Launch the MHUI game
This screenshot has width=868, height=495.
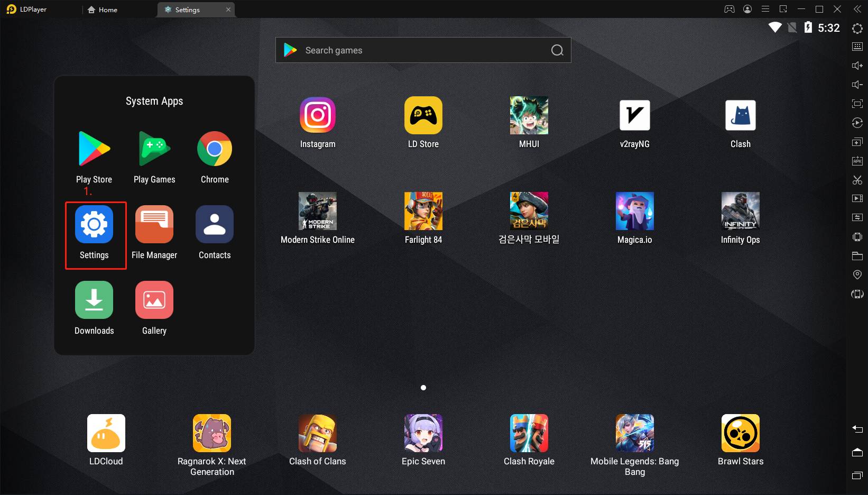[529, 115]
